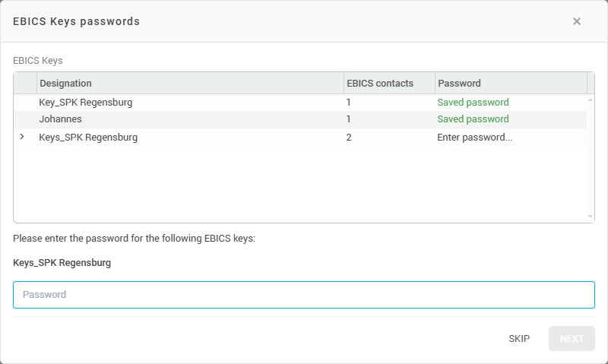Click the key list scroll-down arrow

coord(591,217)
